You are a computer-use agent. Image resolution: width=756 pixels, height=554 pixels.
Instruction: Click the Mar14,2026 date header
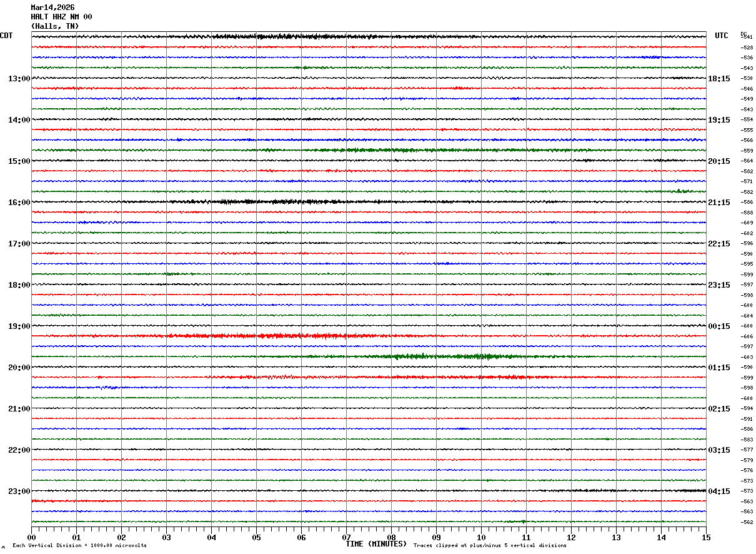tap(52, 8)
